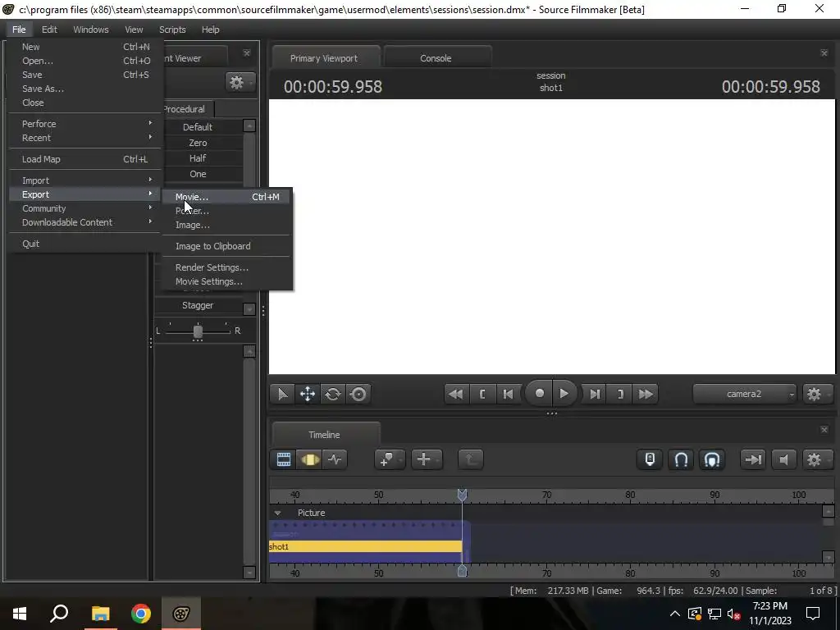Toggle the ripple edit arrow button

(753, 459)
